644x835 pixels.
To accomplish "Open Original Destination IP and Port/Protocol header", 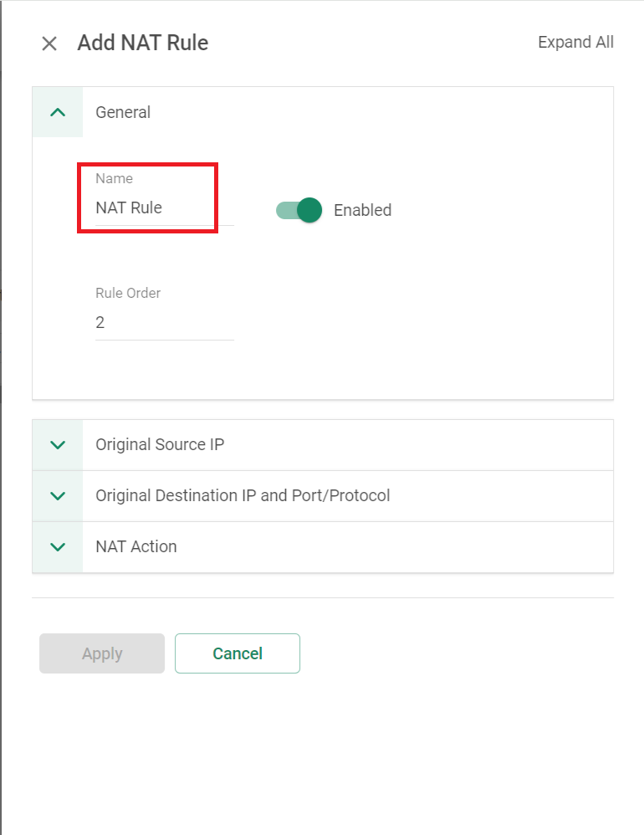I will click(323, 496).
